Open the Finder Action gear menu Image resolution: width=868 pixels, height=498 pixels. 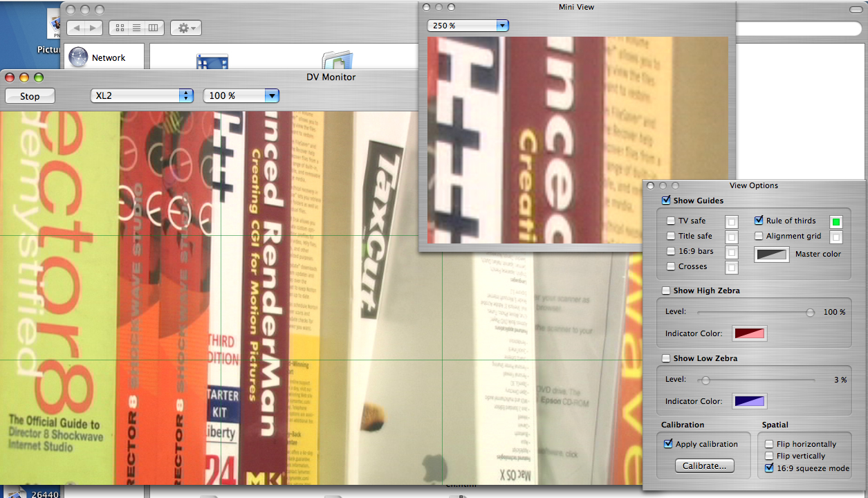(186, 28)
